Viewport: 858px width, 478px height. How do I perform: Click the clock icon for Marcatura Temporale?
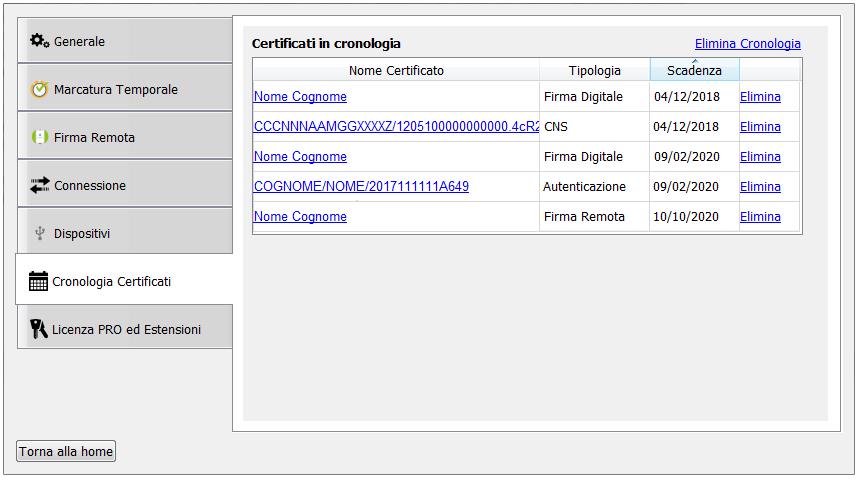(39, 89)
